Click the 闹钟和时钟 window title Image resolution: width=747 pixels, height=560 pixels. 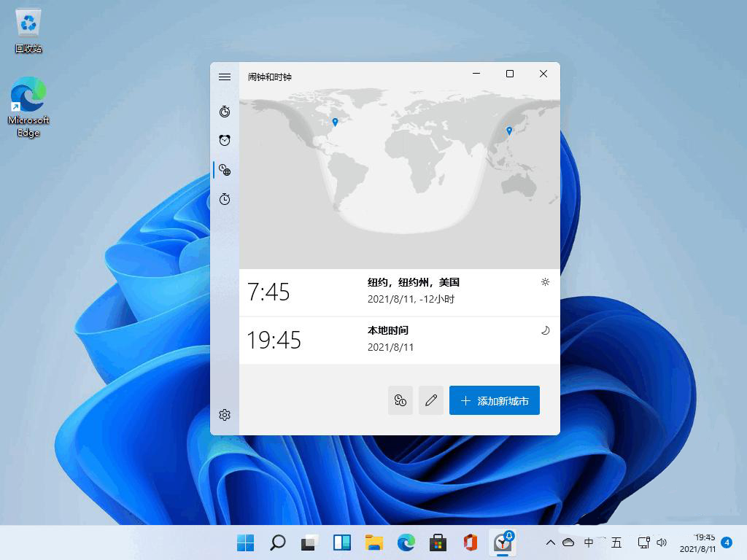(x=270, y=77)
